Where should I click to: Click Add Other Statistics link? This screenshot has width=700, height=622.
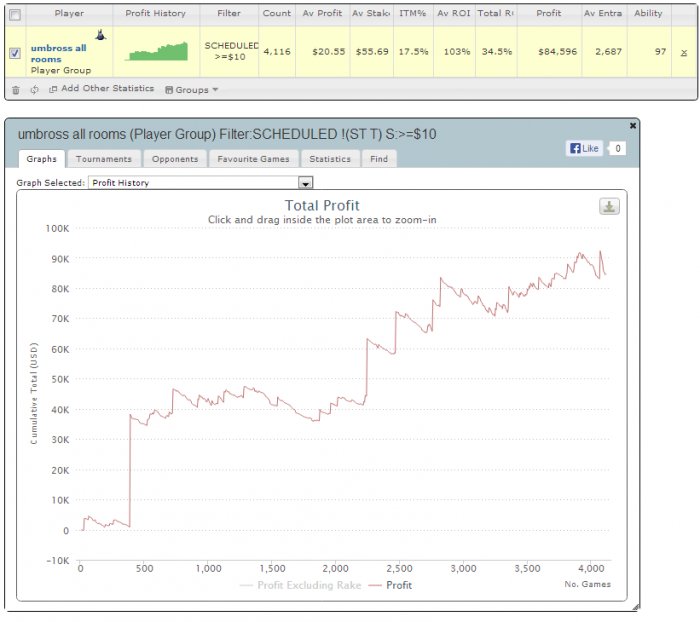coord(103,88)
